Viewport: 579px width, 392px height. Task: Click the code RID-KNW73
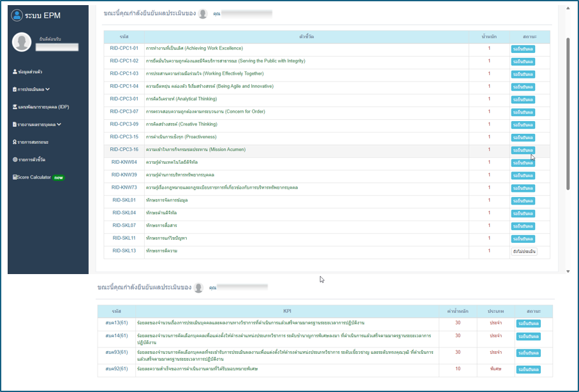point(124,187)
